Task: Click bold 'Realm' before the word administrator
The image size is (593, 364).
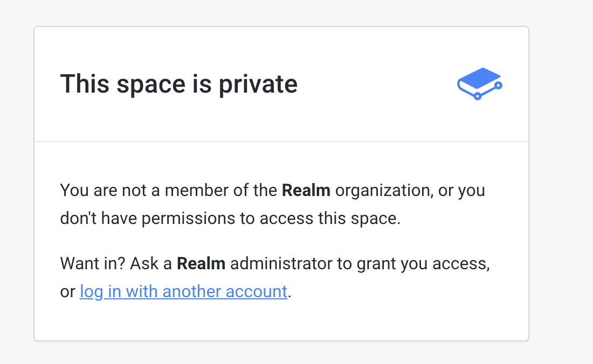Action: 201,264
